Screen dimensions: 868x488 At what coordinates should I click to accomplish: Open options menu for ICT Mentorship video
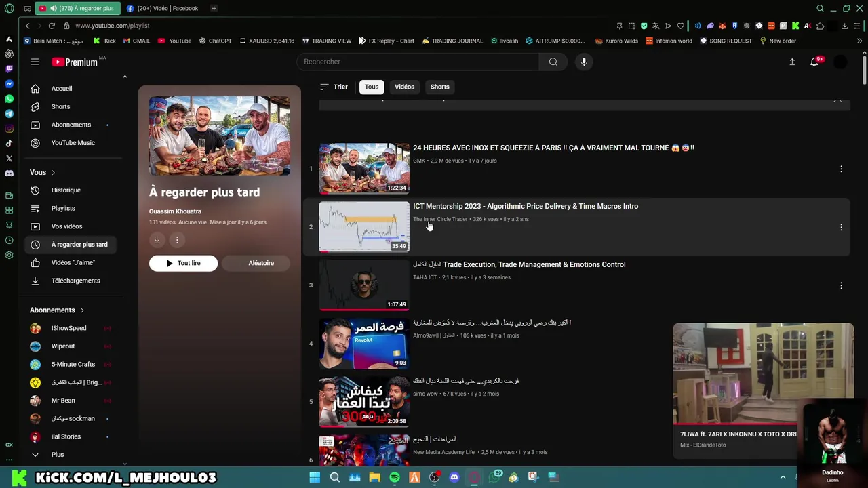tap(841, 227)
